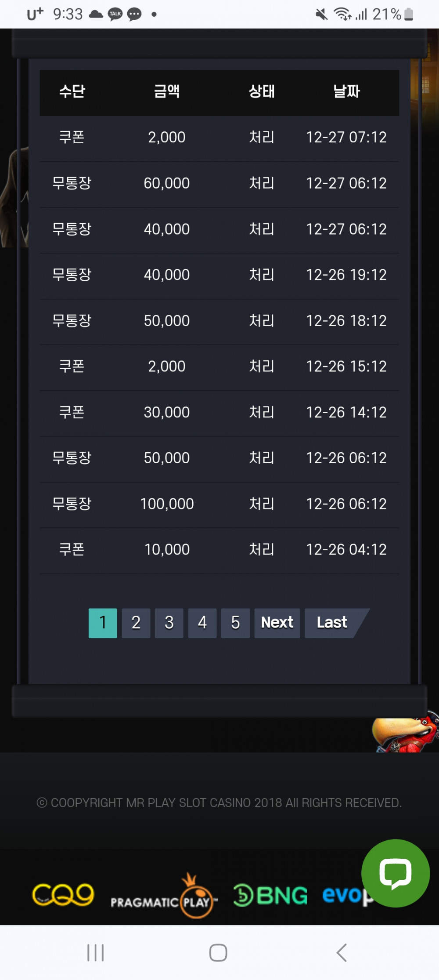Tap the Android home navigation icon

coord(218,953)
